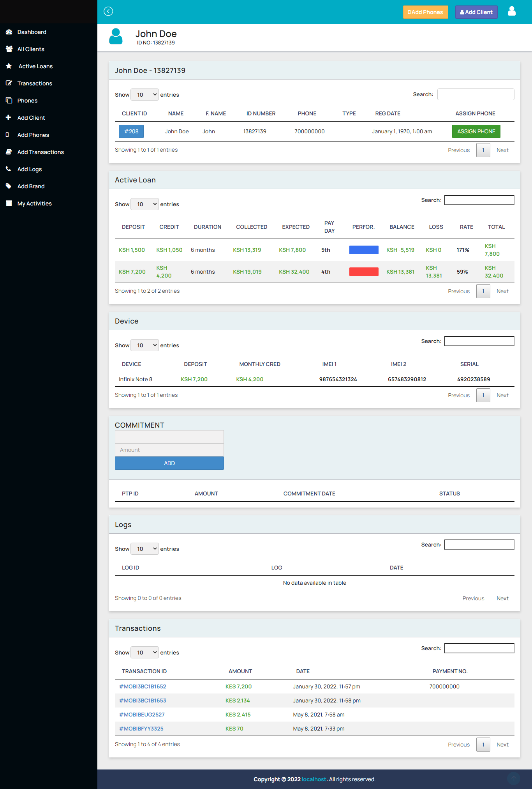Click the Add Brand tag icon

click(x=9, y=186)
